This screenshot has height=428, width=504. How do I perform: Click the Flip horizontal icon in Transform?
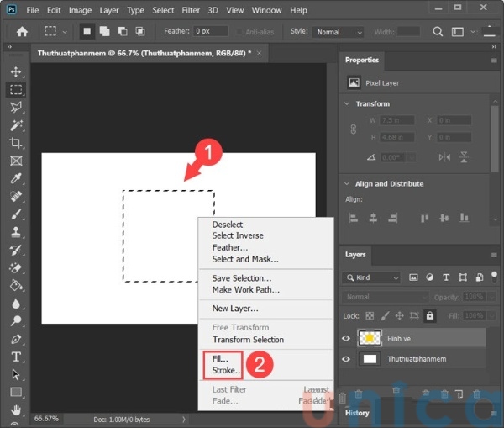point(445,157)
